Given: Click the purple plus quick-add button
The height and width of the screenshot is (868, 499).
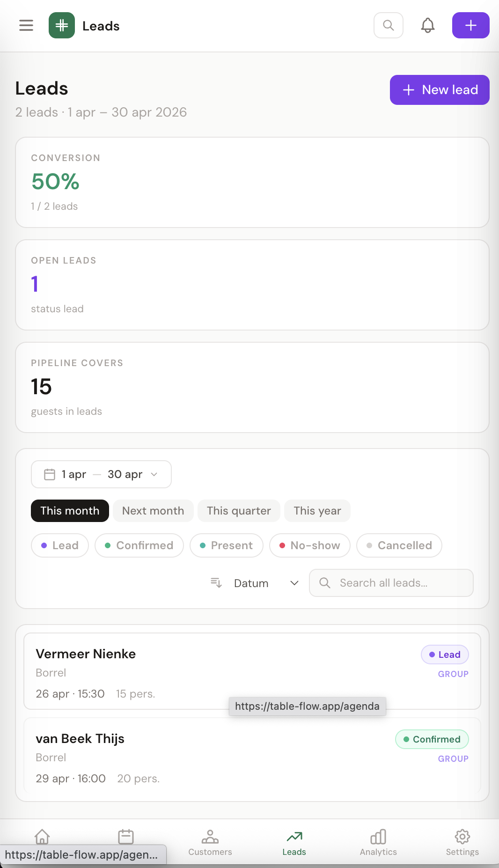Looking at the screenshot, I should tap(470, 25).
